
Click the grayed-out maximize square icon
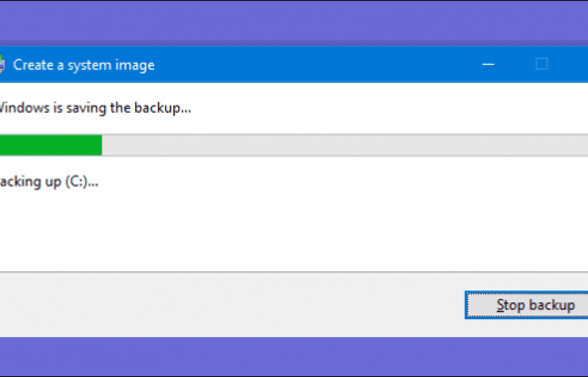[541, 65]
